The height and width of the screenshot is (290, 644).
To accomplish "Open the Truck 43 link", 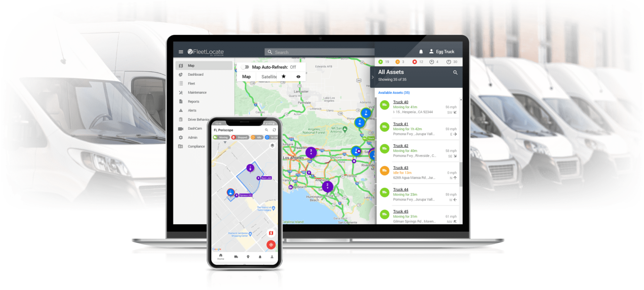I will click(x=400, y=168).
